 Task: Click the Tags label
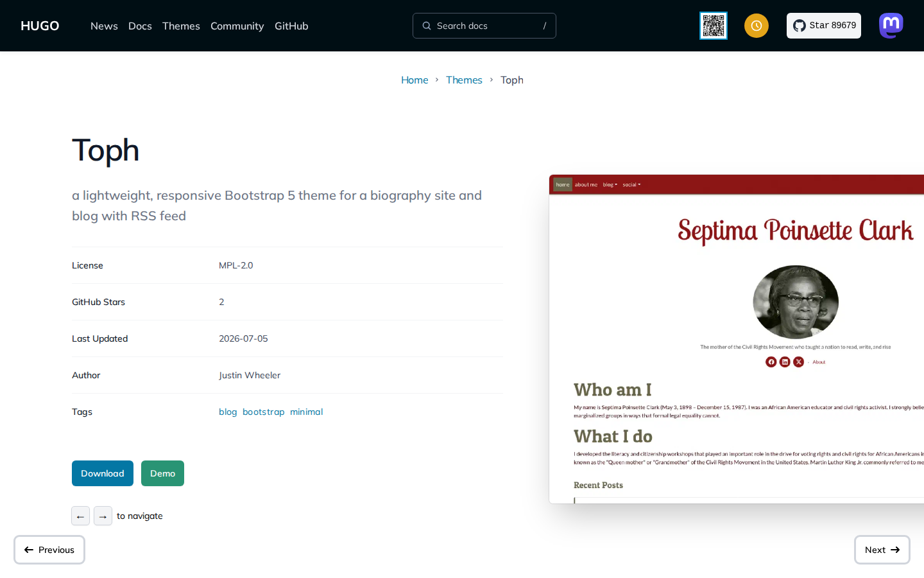[82, 412]
